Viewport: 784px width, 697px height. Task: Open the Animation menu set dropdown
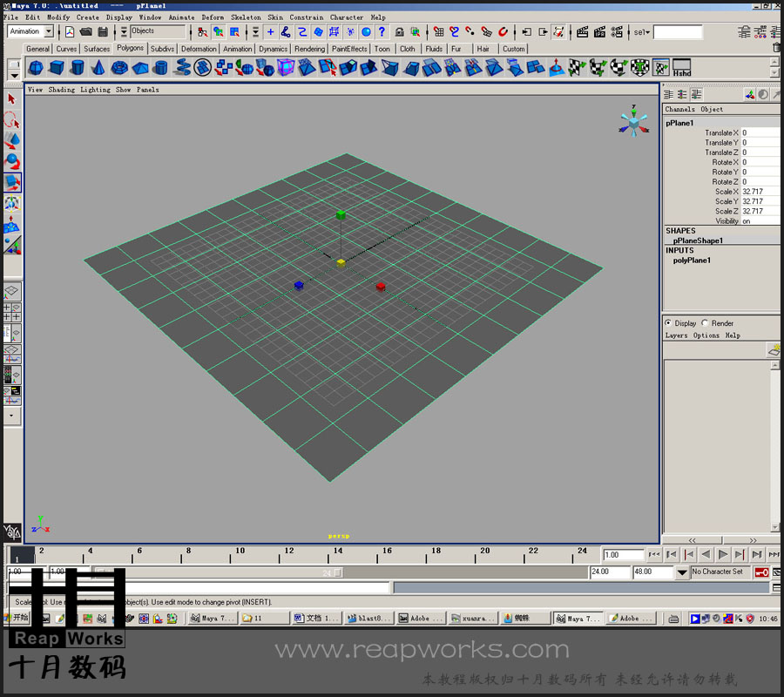point(49,31)
